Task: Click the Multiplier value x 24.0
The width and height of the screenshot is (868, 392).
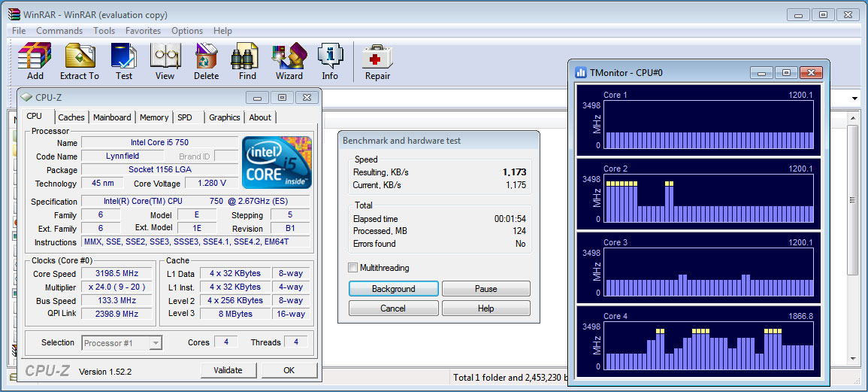Action: [116, 287]
